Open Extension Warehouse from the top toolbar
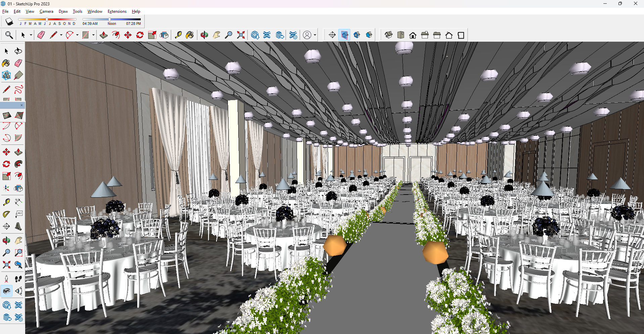Viewport: 644px width, 334px height. coord(267,35)
